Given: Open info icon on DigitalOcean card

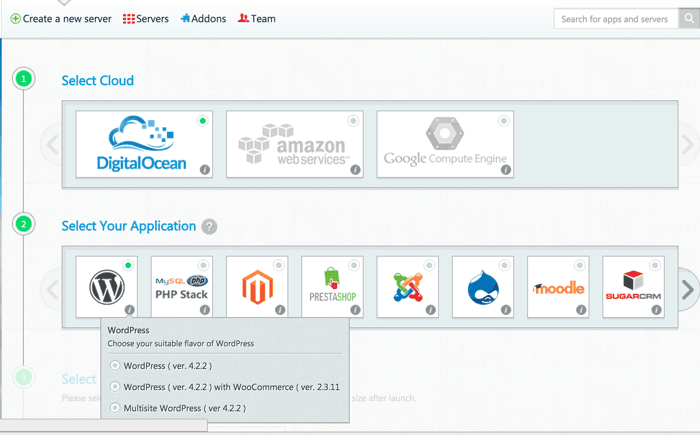Looking at the screenshot, I should tap(204, 170).
